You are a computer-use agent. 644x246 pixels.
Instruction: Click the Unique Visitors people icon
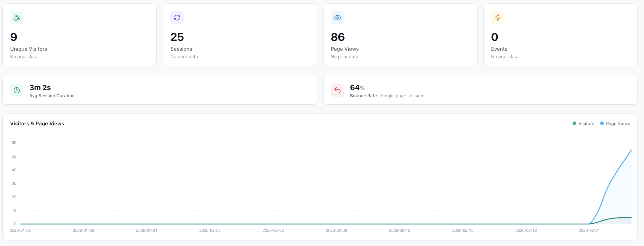click(x=17, y=18)
